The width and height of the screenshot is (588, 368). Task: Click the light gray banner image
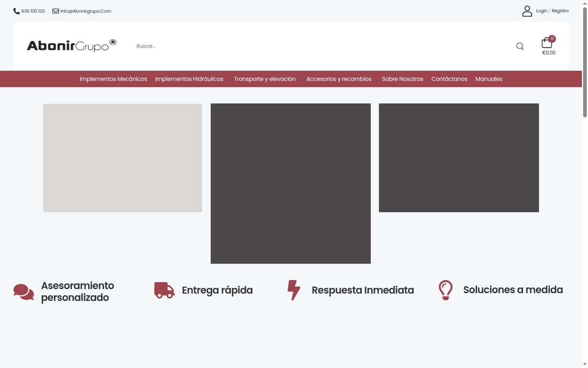(122, 158)
